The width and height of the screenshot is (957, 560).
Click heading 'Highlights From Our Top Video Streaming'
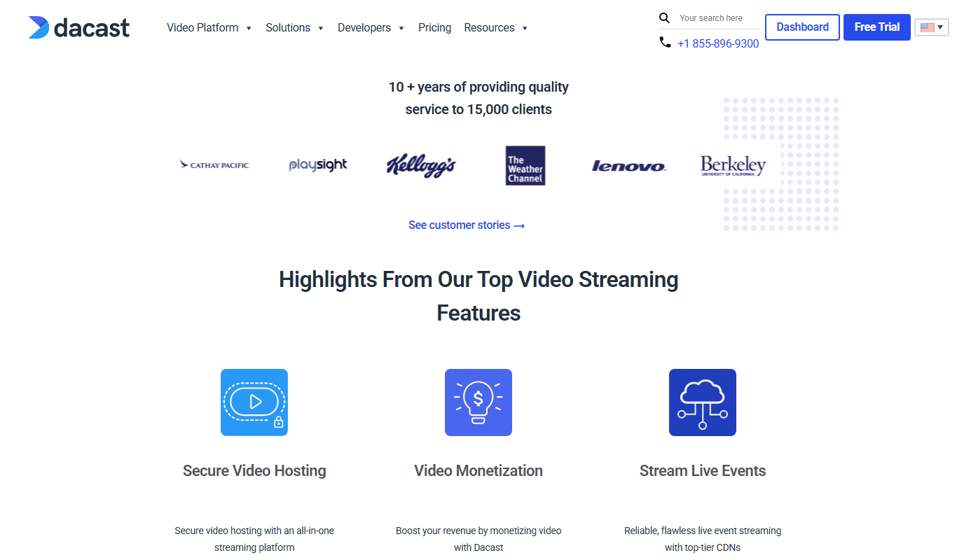478,279
